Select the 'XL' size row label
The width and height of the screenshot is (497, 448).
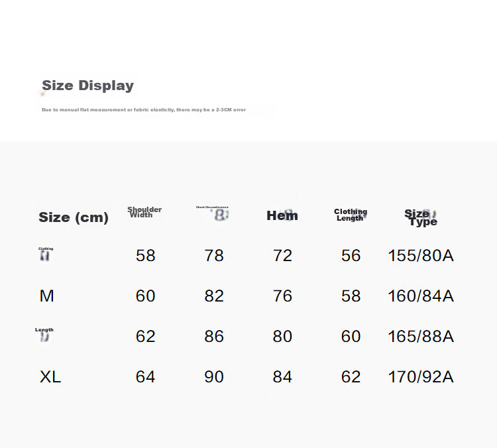coord(50,376)
